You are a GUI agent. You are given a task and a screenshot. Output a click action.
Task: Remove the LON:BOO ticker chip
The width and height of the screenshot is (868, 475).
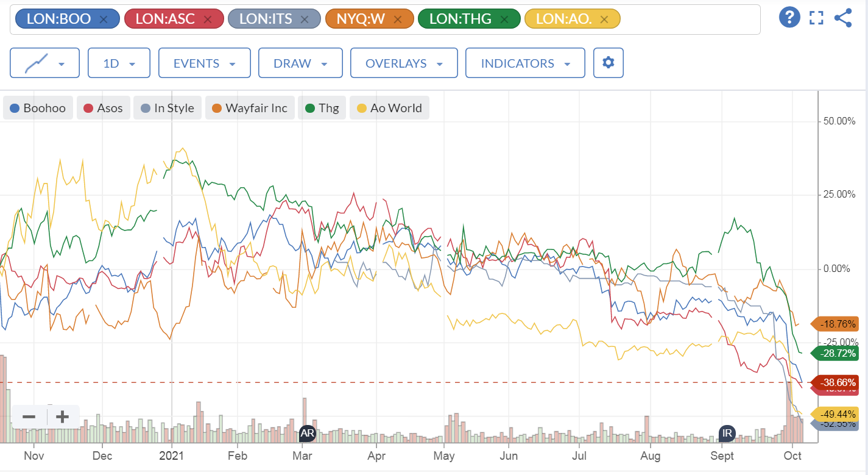point(103,19)
